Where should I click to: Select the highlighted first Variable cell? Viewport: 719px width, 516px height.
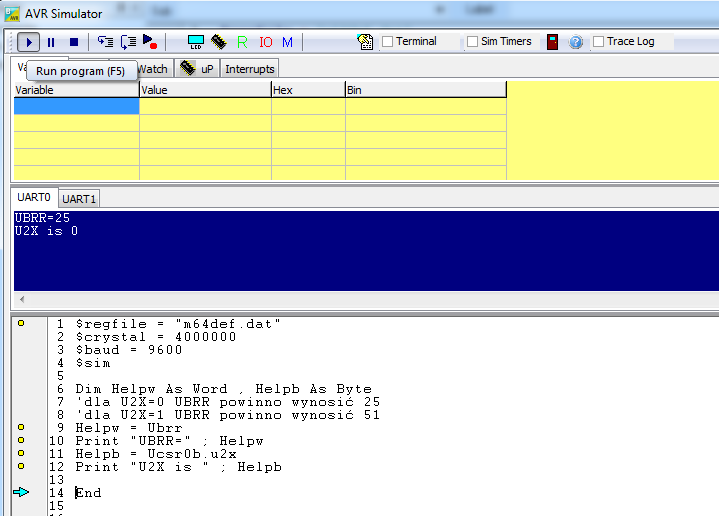point(77,106)
